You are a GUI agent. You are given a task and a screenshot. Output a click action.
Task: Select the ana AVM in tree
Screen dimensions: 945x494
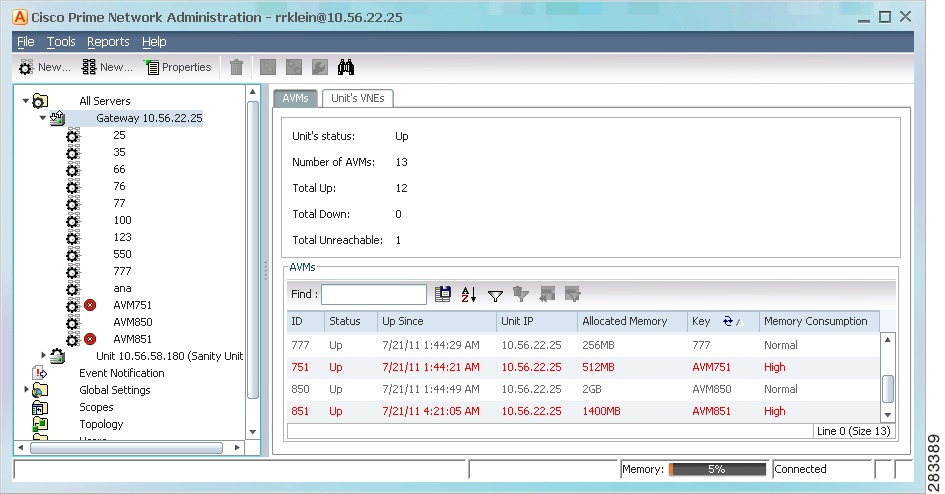(x=122, y=288)
